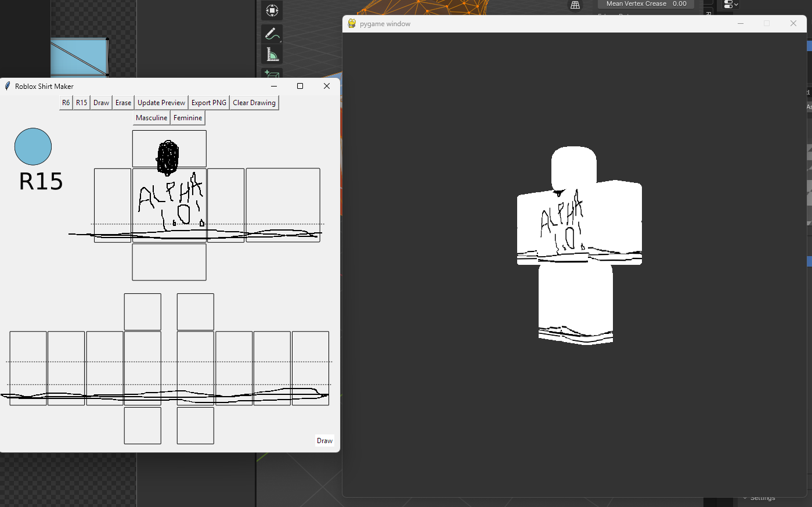Image resolution: width=812 pixels, height=507 pixels.
Task: Click the Mean Vertex Crease value field
Action: coord(646,4)
